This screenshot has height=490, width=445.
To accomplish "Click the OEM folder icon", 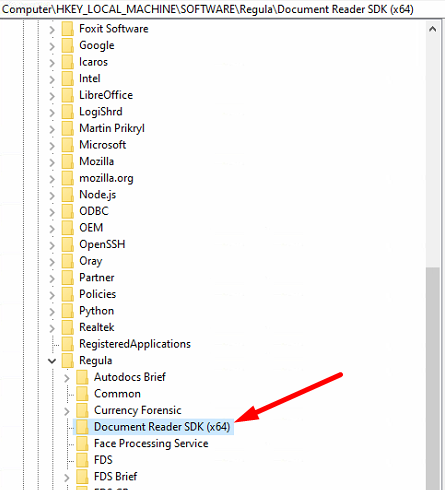I will pyautogui.click(x=68, y=228).
